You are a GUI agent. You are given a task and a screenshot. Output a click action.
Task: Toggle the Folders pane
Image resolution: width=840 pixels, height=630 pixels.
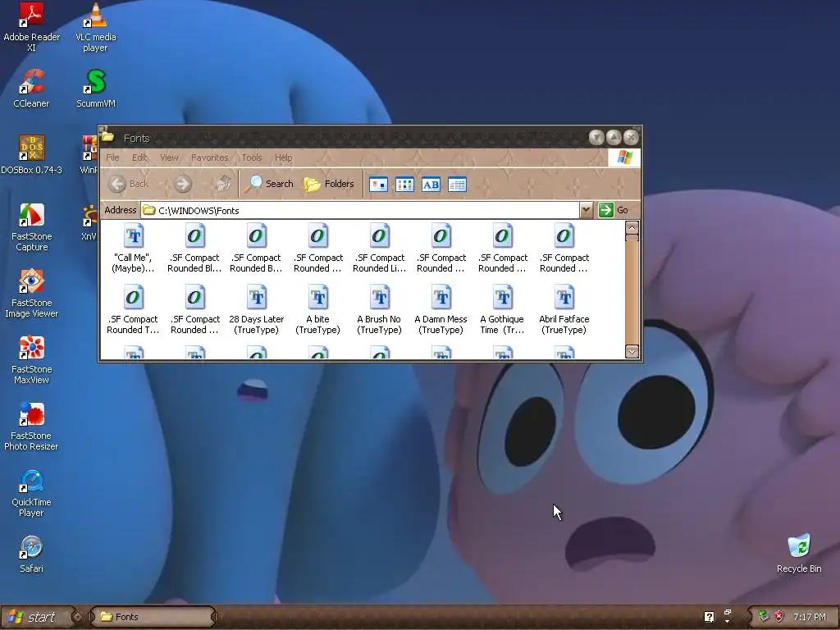coord(329,184)
